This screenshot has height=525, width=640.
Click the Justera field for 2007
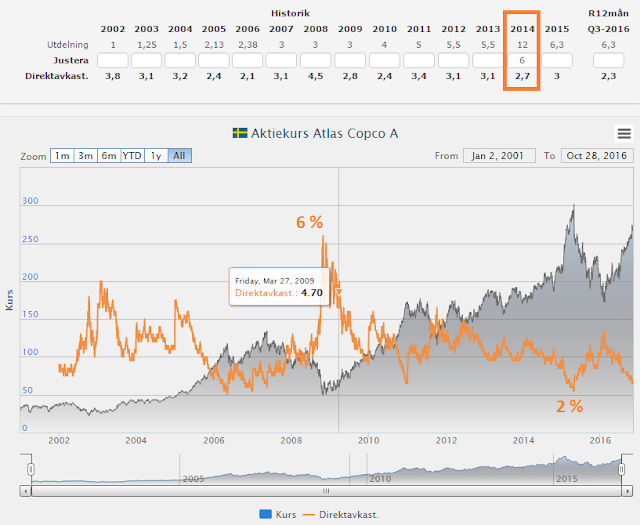click(x=281, y=60)
